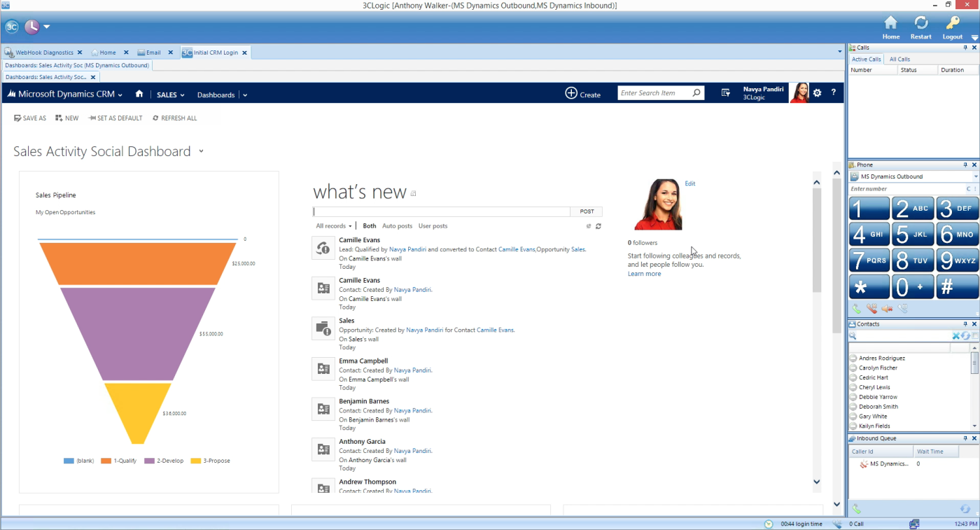Screen dimensions: 980x530
Task: Click the star key on the dial pad
Action: coord(869,286)
